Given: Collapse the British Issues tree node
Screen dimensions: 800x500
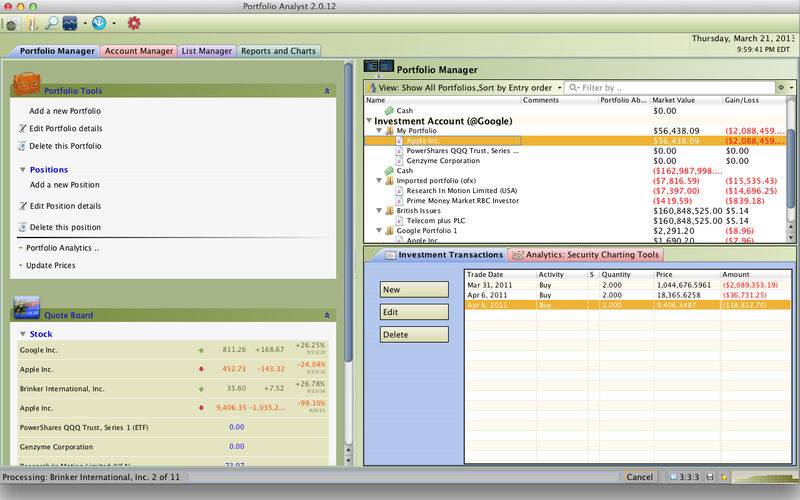Looking at the screenshot, I should [379, 211].
